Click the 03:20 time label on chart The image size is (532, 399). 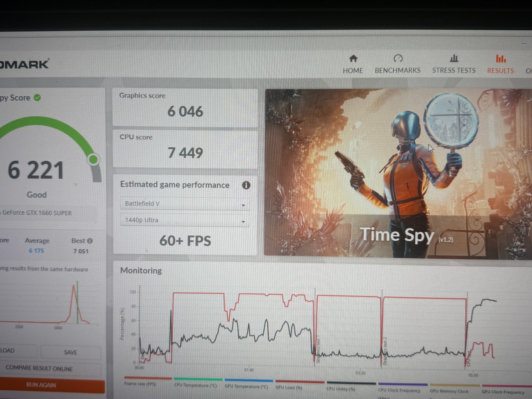[360, 373]
